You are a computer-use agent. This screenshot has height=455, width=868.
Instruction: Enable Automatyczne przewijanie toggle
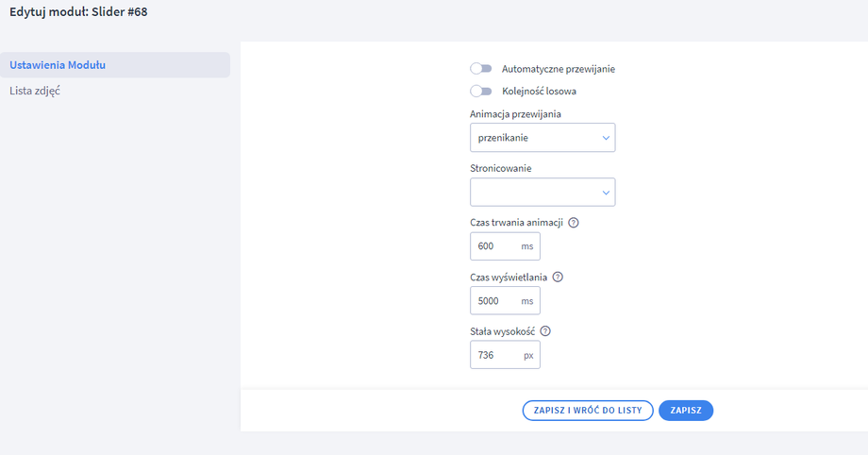(481, 69)
